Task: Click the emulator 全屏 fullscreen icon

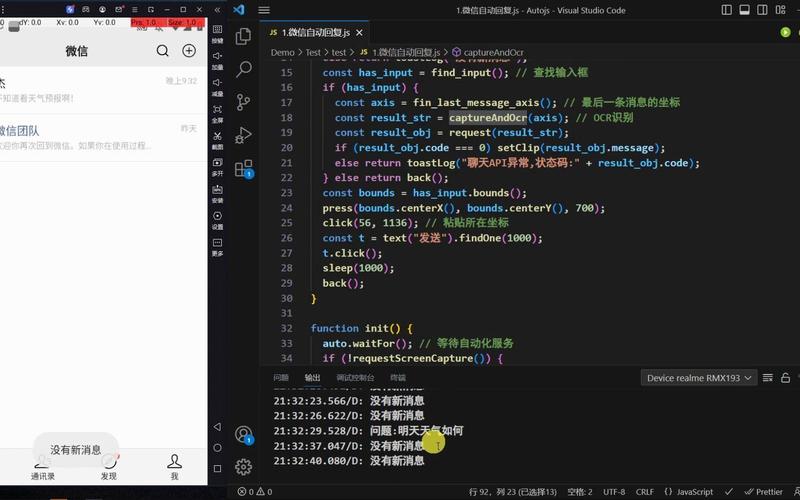Action: click(x=217, y=113)
